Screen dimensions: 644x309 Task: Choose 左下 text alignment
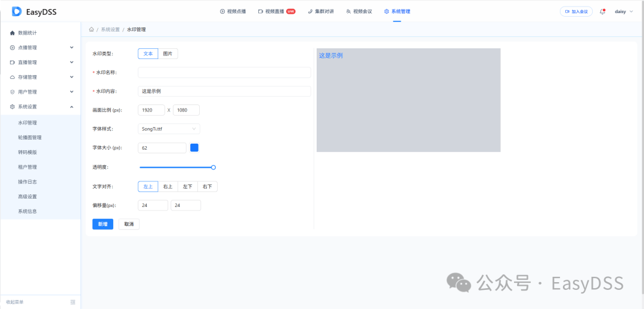(x=188, y=187)
